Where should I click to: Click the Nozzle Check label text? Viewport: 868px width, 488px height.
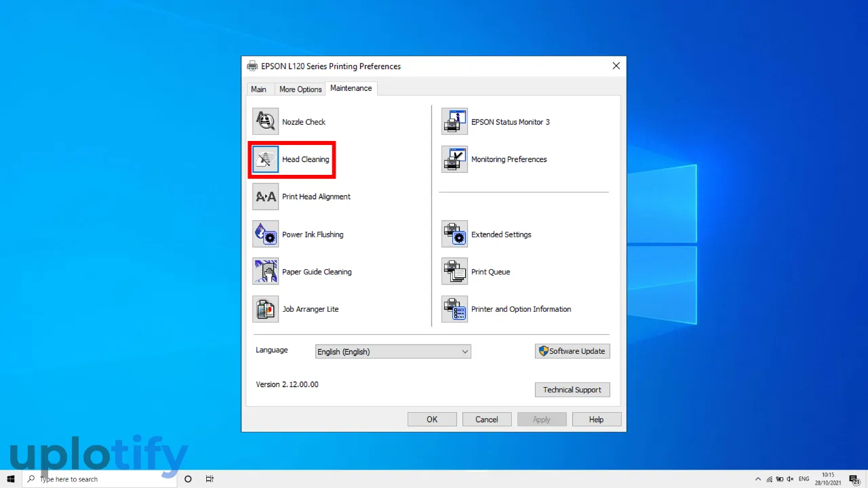304,122
